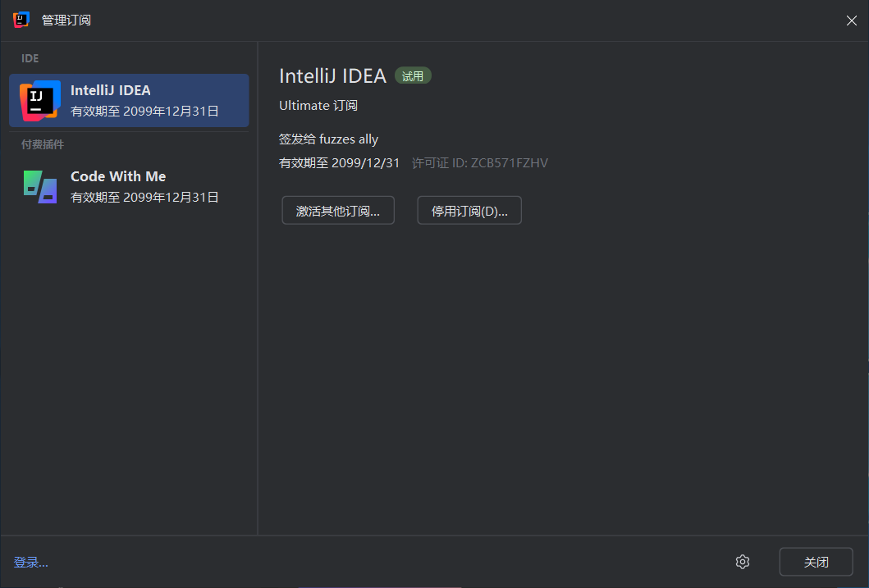Click the green 试用 trial badge
The image size is (869, 588).
coord(413,76)
